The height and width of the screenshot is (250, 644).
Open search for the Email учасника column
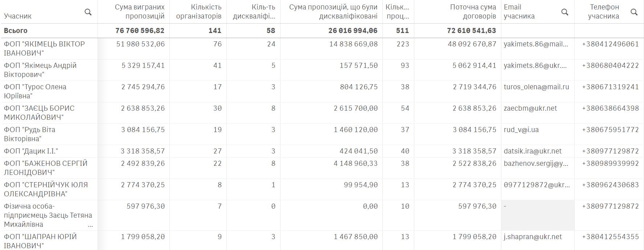coord(565,12)
